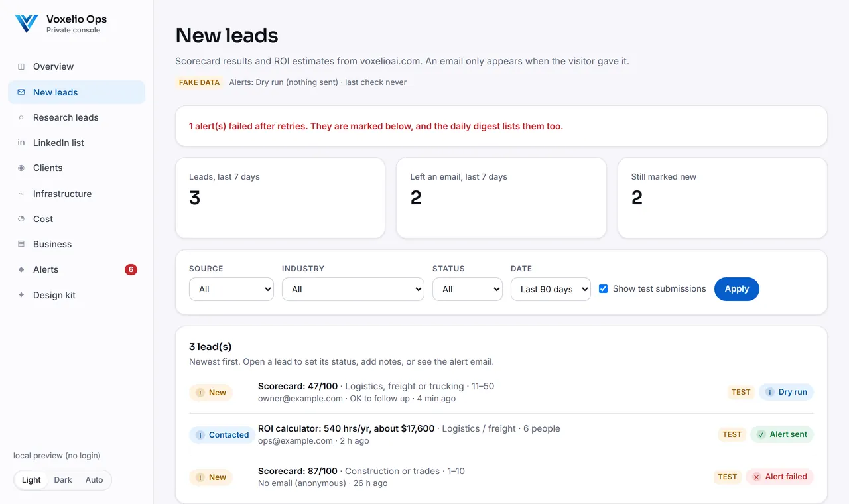Click the Design kit sparkle icon
Viewport: 849px width, 504px height.
pyautogui.click(x=21, y=295)
